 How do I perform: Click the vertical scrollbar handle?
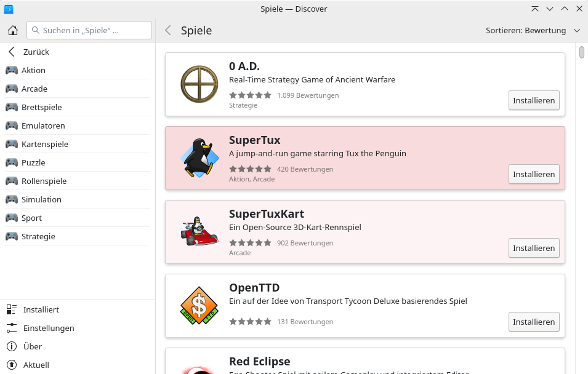pyautogui.click(x=581, y=52)
